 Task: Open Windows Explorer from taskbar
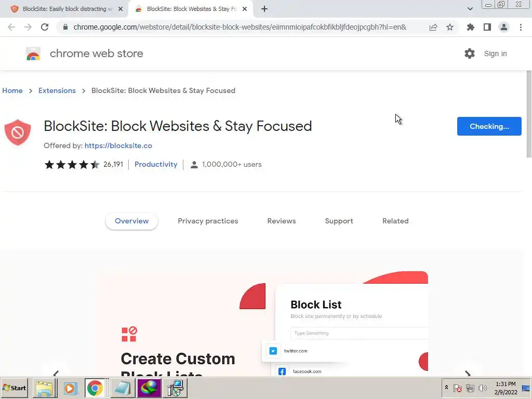click(44, 388)
